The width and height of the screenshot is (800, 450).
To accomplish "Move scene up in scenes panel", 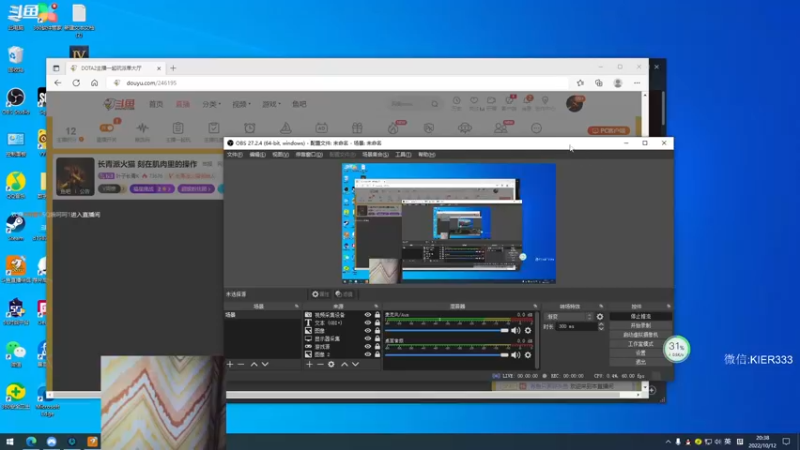I will click(254, 364).
